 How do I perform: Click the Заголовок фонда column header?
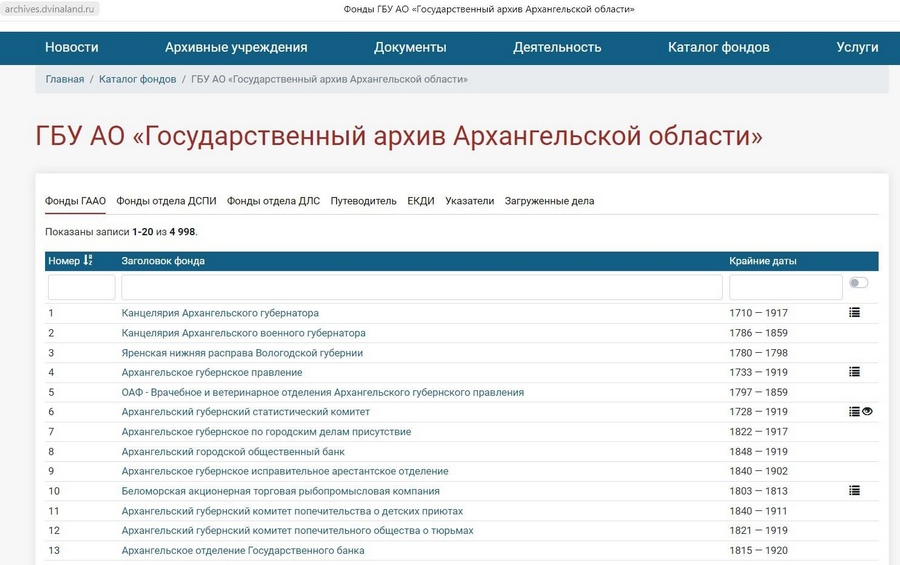pyautogui.click(x=163, y=261)
